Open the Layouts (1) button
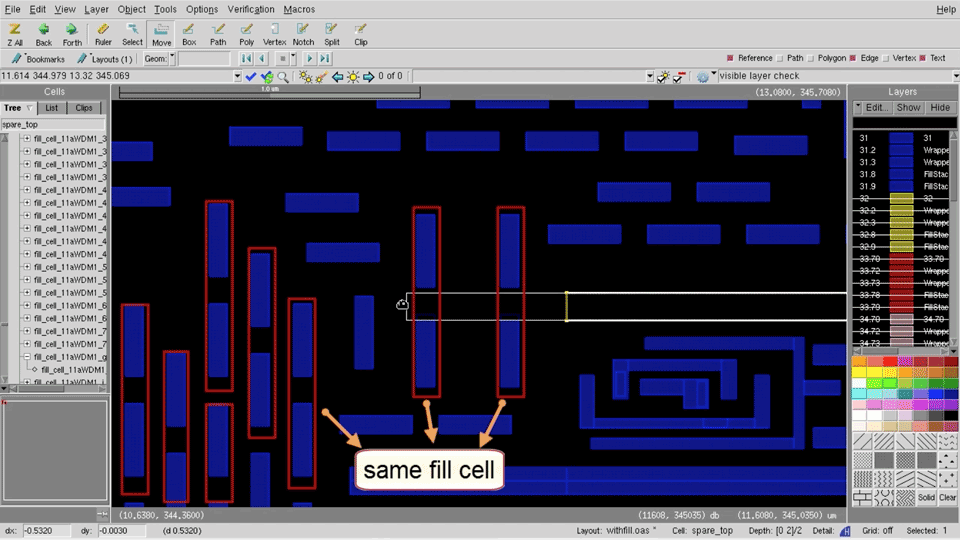 pos(105,59)
